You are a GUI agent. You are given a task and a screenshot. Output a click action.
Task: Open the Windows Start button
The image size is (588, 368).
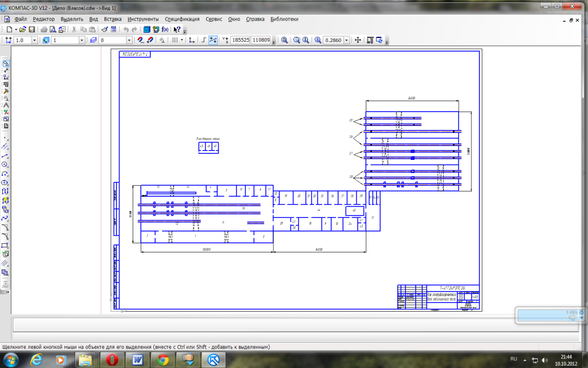10,360
